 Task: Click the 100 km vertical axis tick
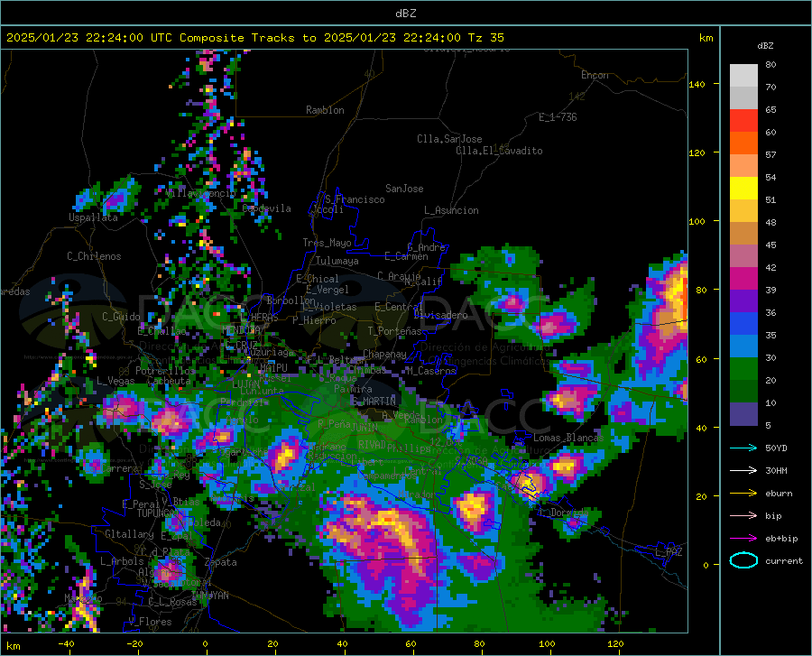click(697, 222)
